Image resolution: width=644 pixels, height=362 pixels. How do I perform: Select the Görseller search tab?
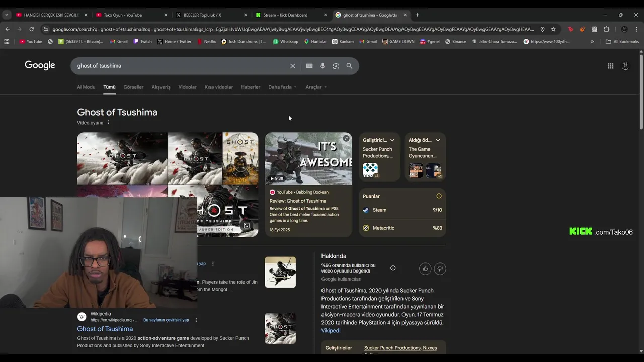point(133,87)
